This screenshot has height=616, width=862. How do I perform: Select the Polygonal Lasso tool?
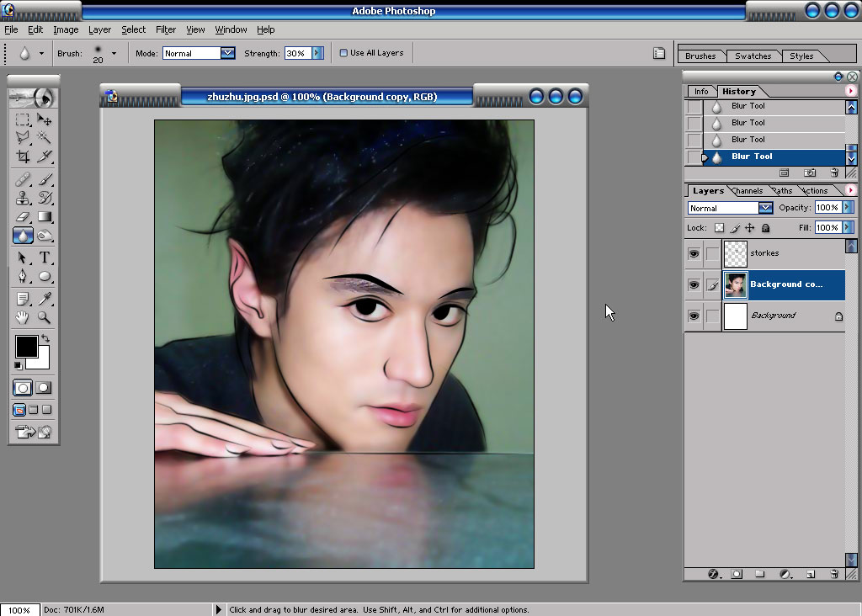click(23, 137)
